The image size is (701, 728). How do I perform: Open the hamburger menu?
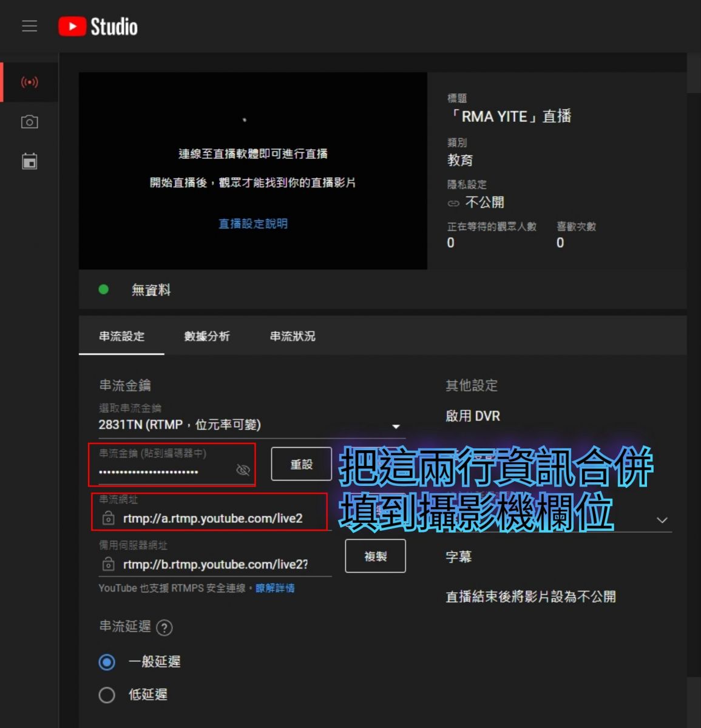coord(29,26)
